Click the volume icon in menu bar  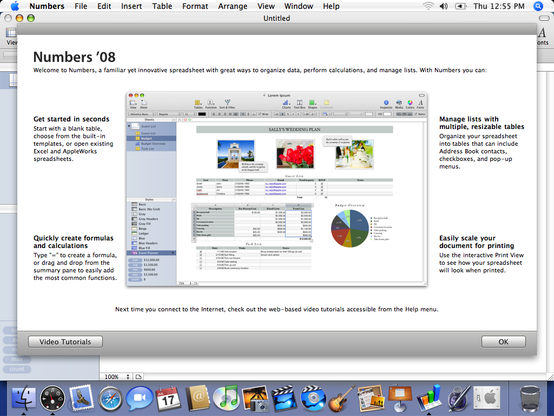coord(444,6)
